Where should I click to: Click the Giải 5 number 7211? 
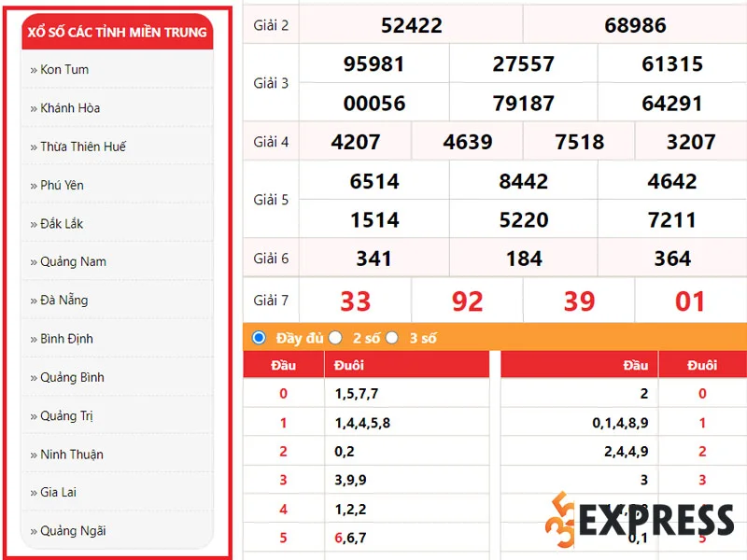pyautogui.click(x=672, y=220)
